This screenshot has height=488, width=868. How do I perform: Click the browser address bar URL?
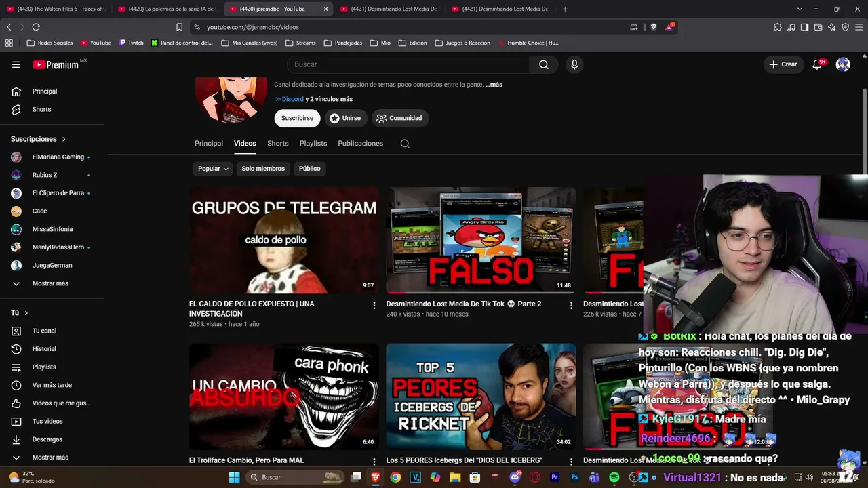253,27
